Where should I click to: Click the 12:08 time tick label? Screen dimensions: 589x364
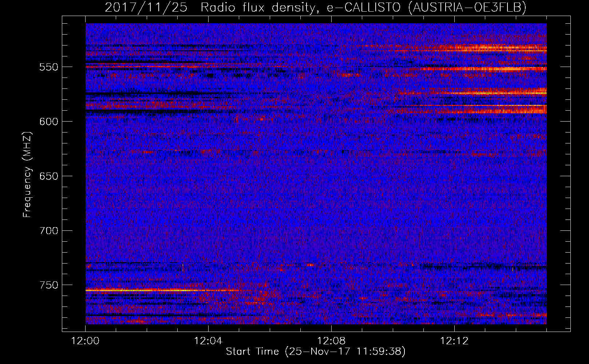(332, 341)
